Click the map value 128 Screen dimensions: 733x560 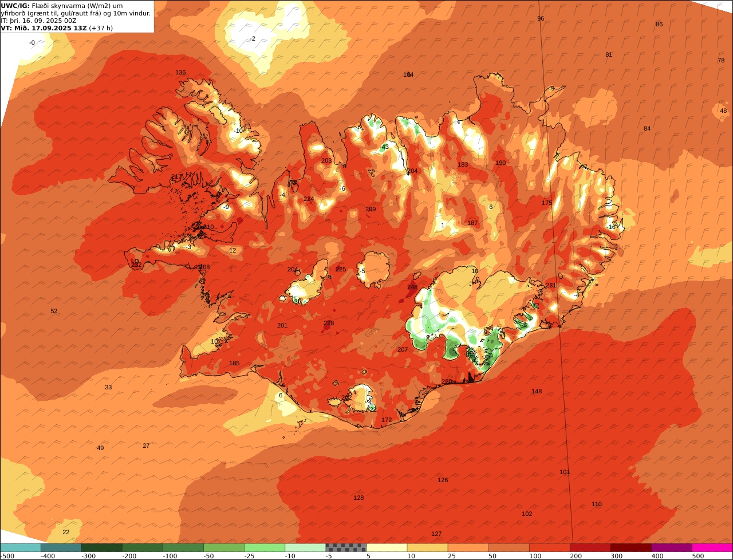click(358, 498)
